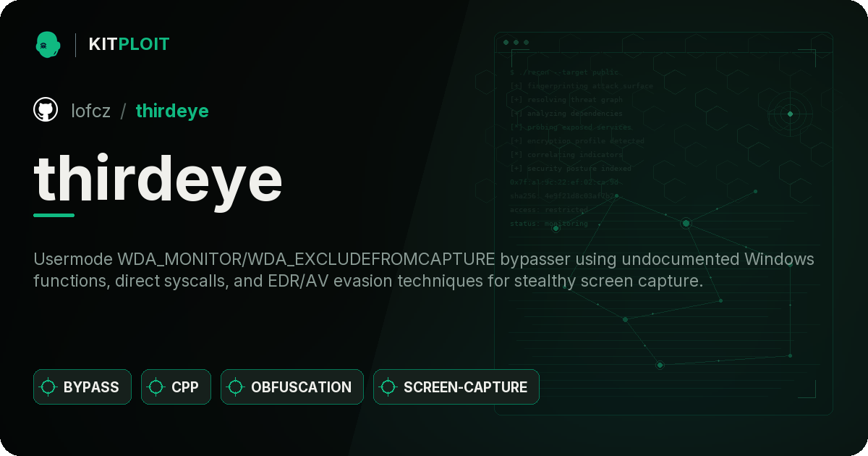Click the 'encryption profile detected' terminal line

click(576, 141)
